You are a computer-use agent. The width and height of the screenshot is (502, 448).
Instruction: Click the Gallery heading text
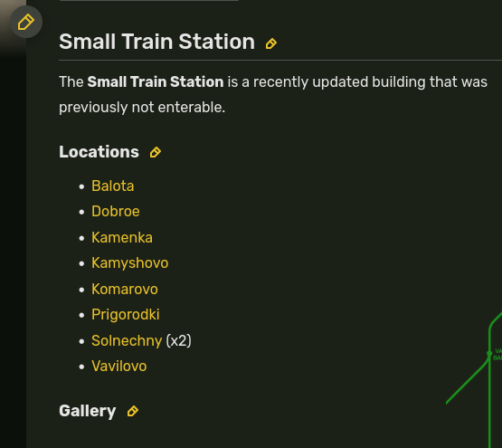click(88, 411)
